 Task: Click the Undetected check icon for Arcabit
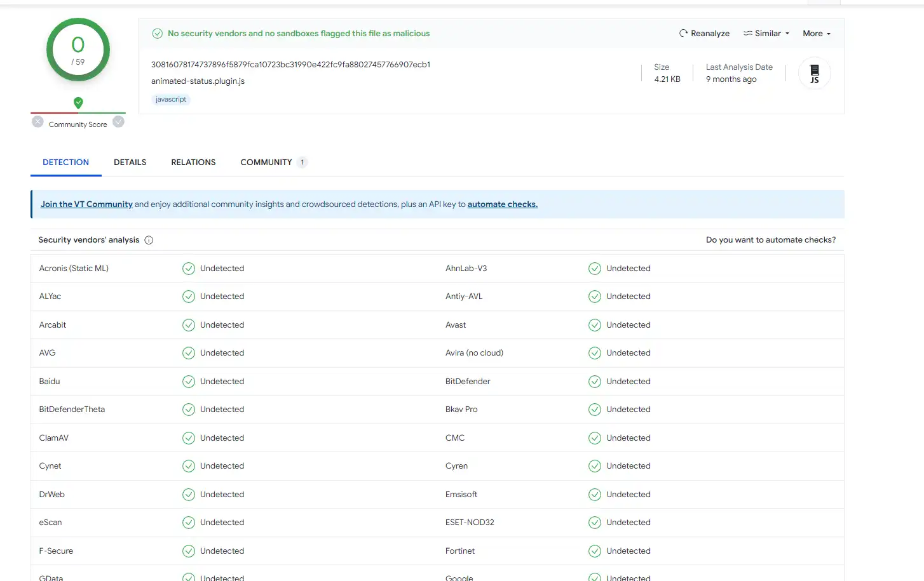tap(189, 325)
